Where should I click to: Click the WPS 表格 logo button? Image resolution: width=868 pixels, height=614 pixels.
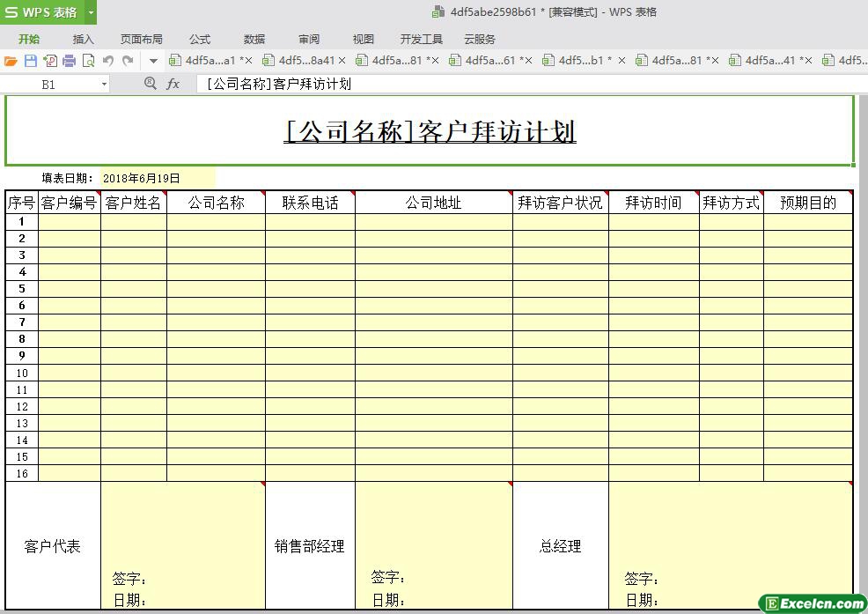coord(41,12)
